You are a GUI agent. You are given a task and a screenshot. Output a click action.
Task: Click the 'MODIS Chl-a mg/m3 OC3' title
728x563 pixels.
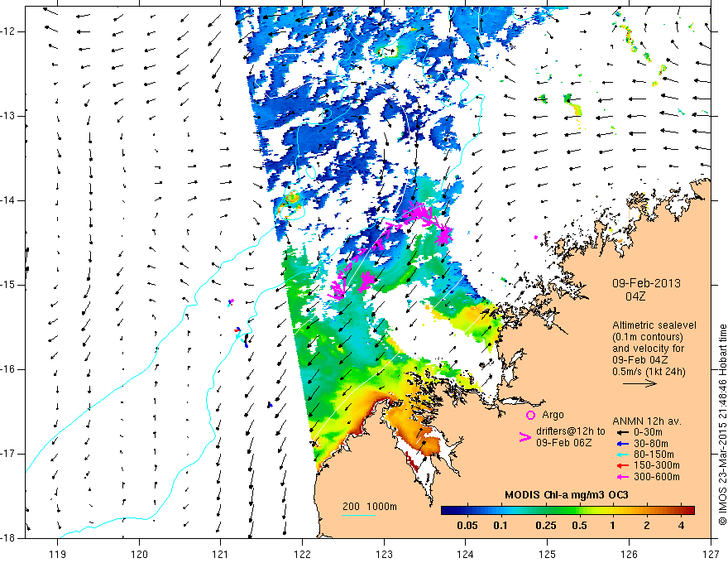[567, 495]
